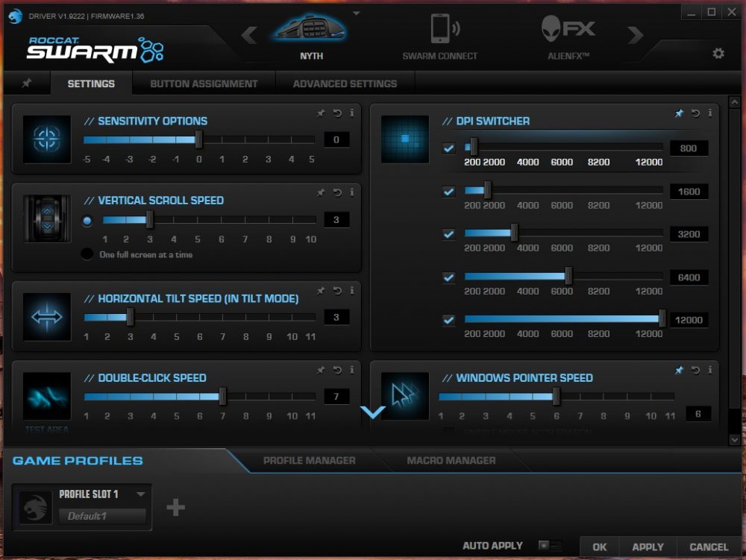Screen dimensions: 746x560
Task: Show info for DPI Switcher
Action: click(710, 113)
